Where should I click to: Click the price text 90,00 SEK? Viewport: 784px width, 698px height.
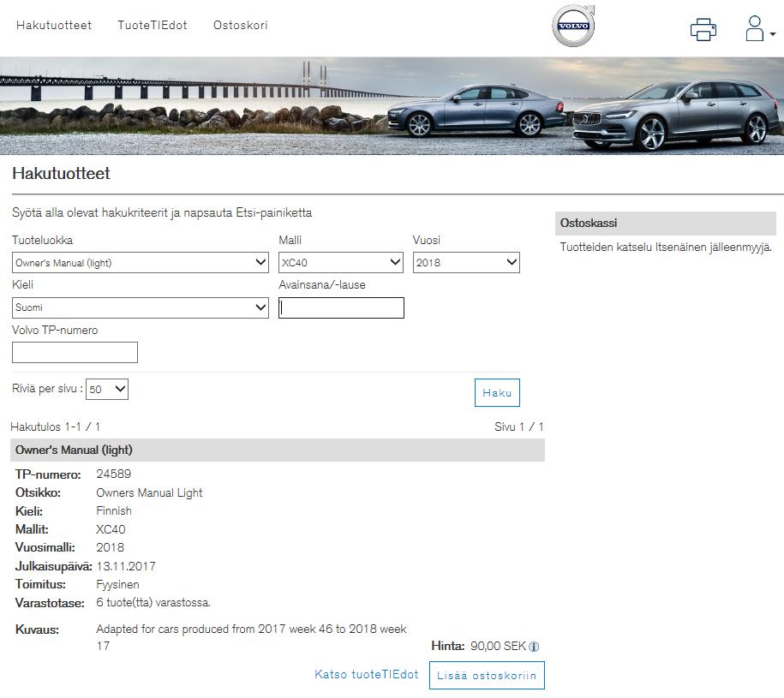coord(498,646)
